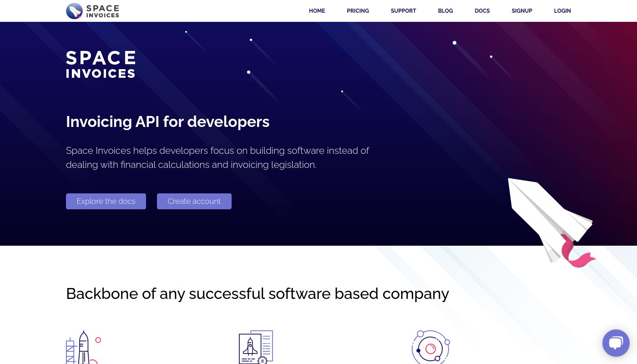Click the 'Backbone of any successful software' heading
This screenshot has width=637, height=364.
(258, 294)
